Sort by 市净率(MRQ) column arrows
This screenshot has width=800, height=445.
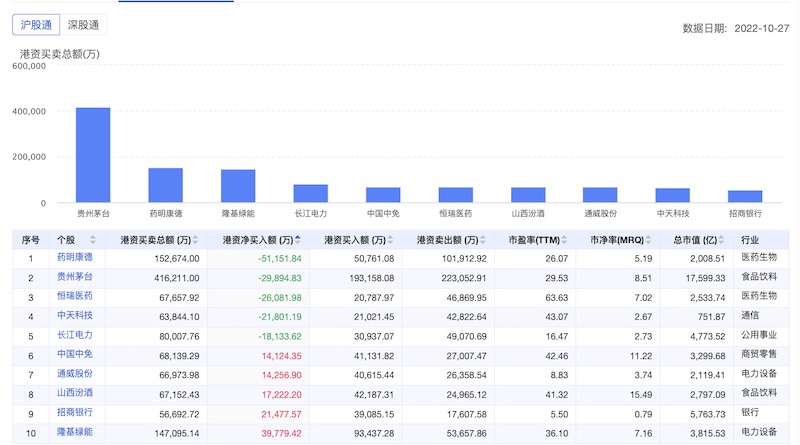coord(650,240)
